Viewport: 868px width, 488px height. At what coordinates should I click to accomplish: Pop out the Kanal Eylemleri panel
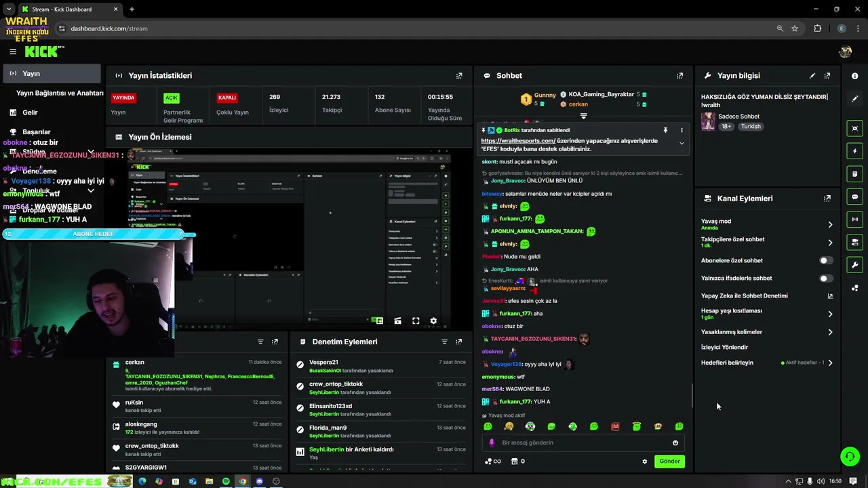click(827, 199)
